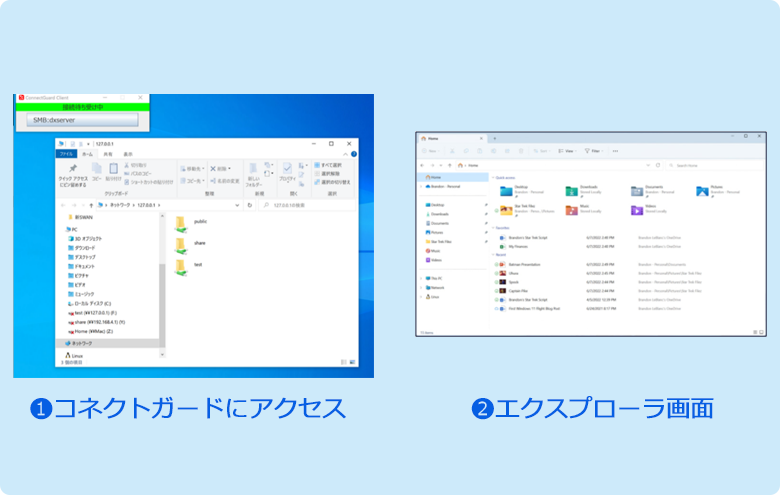Image resolution: width=780 pixels, height=495 pixels.
Task: Select Home in the Windows 11 sidebar
Action: click(x=453, y=177)
